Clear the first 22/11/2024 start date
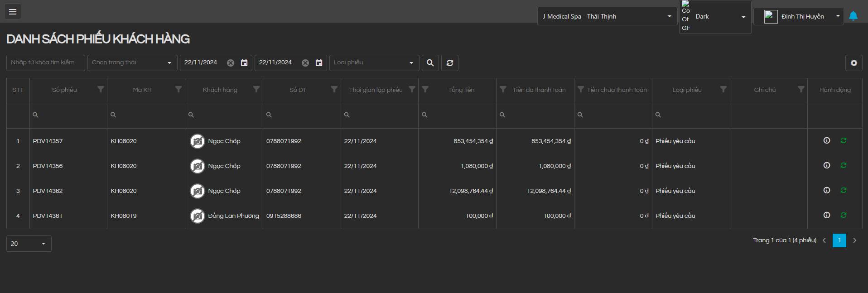The height and width of the screenshot is (293, 868). tap(231, 63)
